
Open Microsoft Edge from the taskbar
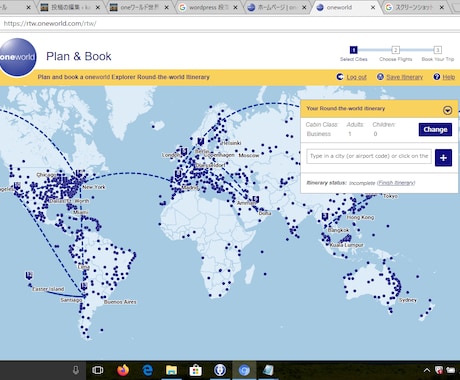(147, 370)
